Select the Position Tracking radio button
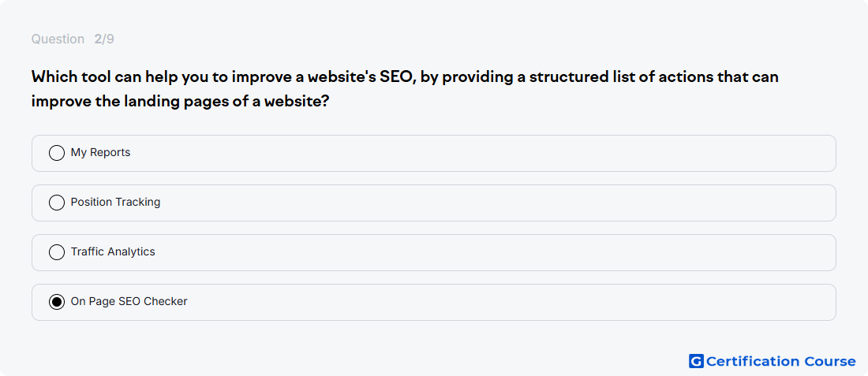The image size is (868, 376). coord(57,203)
